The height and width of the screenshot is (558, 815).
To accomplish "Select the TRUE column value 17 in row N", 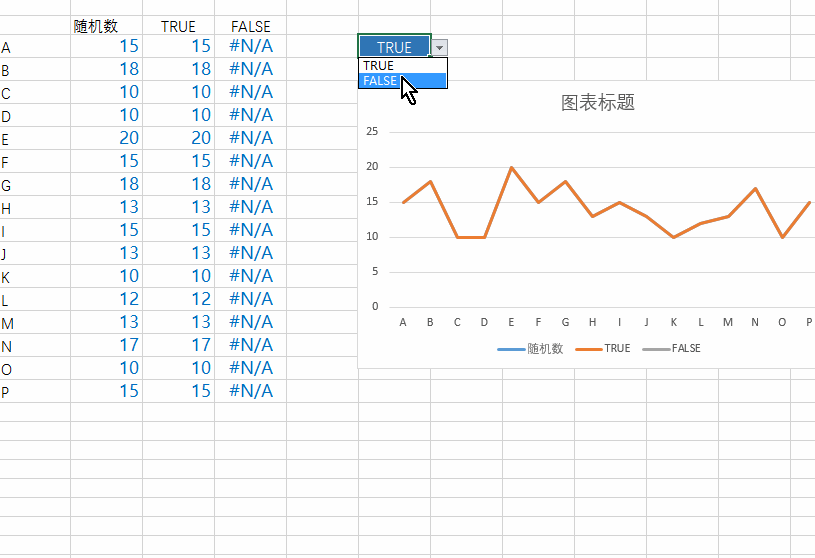I will pos(178,345).
